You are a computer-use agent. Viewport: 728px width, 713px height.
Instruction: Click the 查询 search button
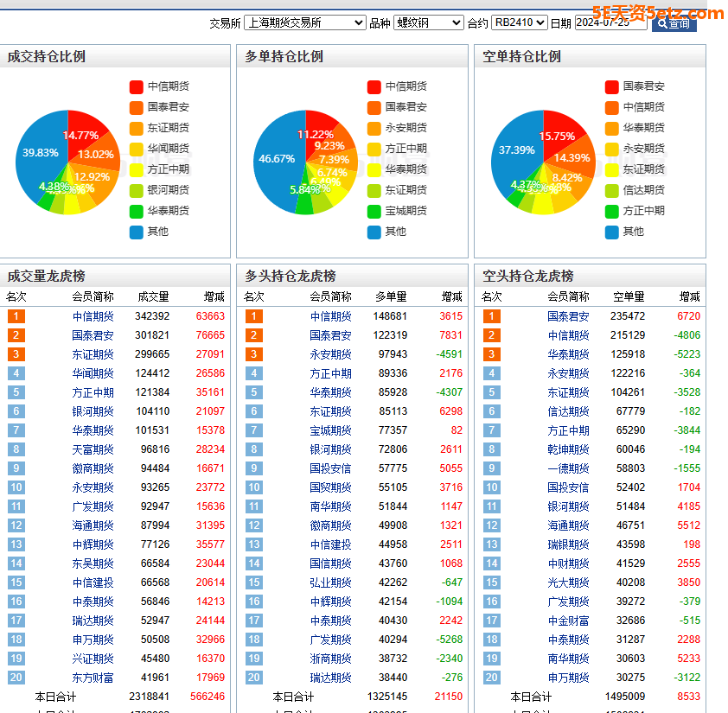(x=674, y=23)
